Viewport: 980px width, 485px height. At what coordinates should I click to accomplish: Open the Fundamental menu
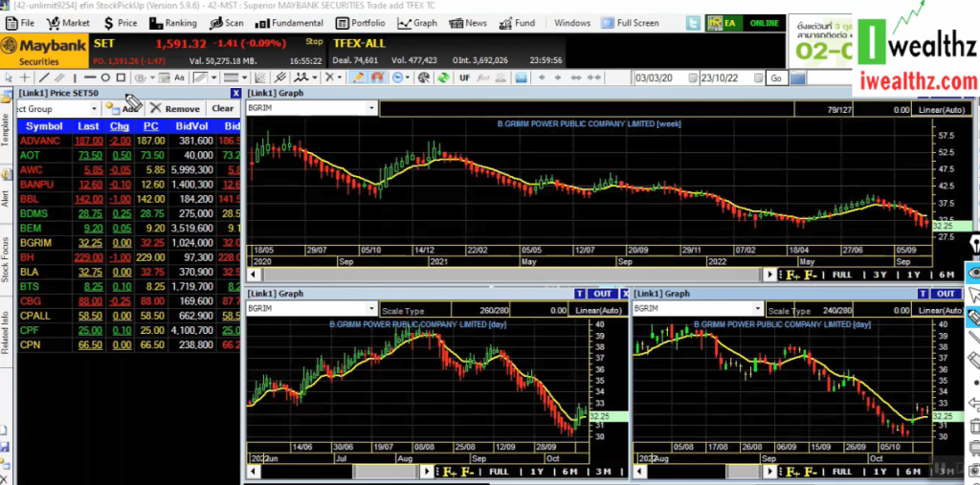[289, 23]
